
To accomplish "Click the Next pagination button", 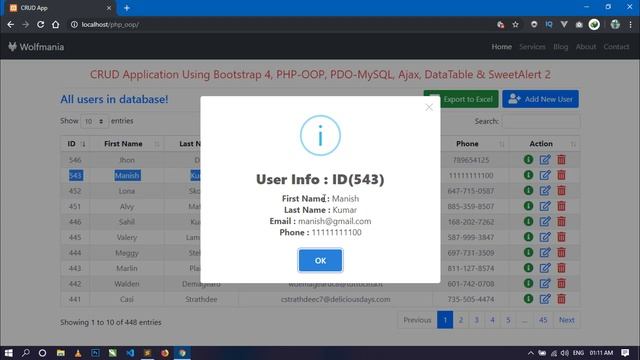I will tap(567, 320).
